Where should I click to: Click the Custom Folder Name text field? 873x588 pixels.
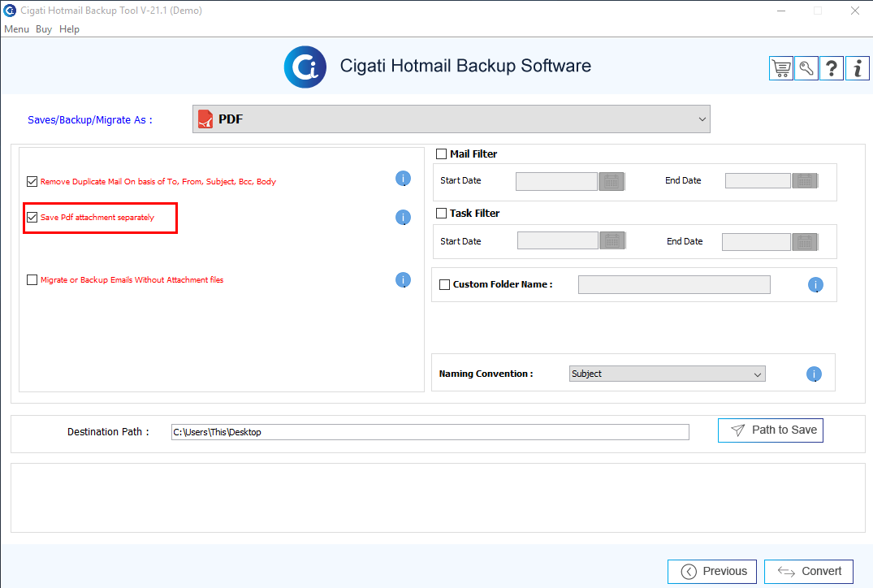tap(674, 284)
